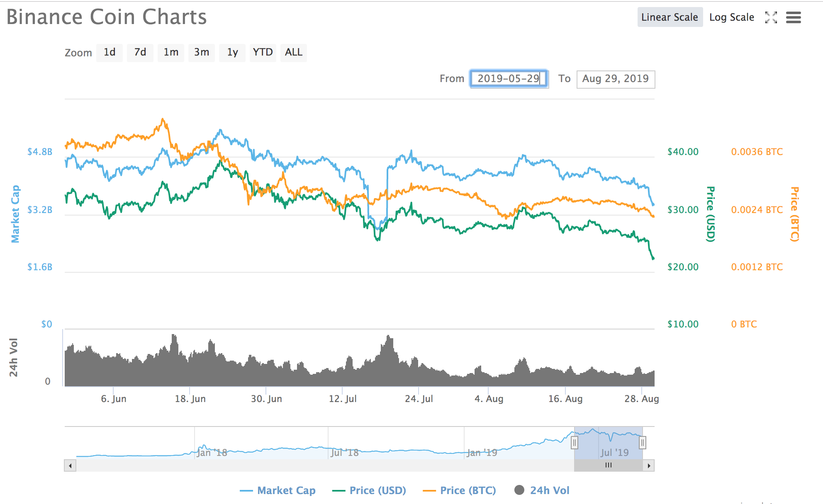Screen dimensions: 823x504
Task: Click the 4. Aug date label
Action: click(489, 399)
